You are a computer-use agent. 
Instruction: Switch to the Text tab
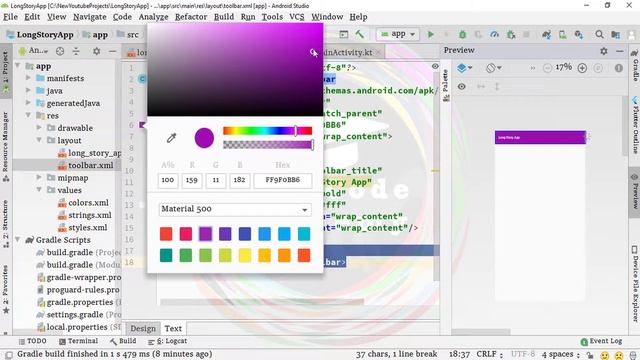tap(173, 329)
